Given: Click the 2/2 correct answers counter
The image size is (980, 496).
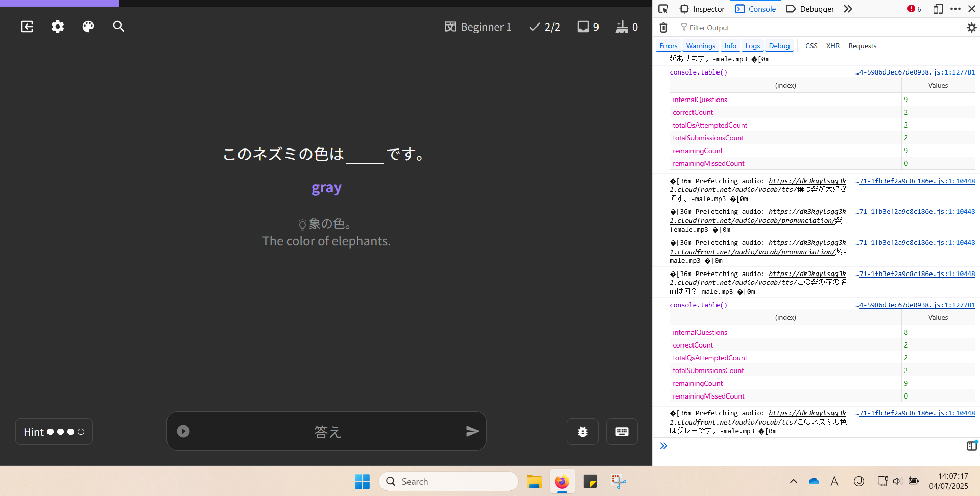Looking at the screenshot, I should tap(544, 27).
